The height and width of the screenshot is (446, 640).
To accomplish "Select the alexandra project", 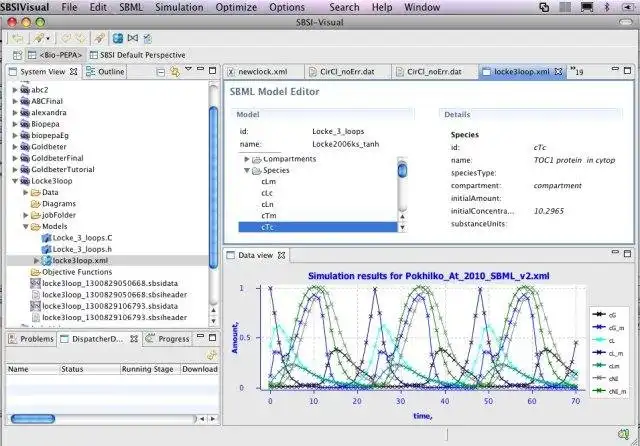I will point(43,113).
